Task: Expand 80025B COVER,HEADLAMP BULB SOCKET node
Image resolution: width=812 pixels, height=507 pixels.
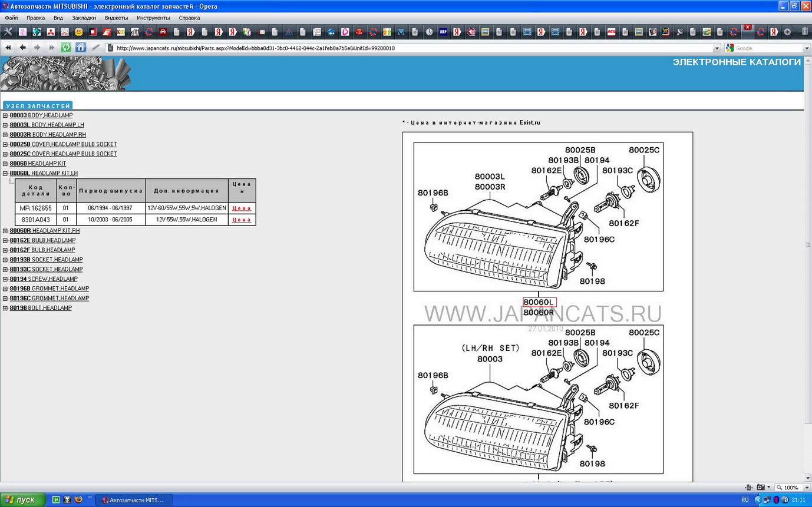Action: pyautogui.click(x=5, y=144)
